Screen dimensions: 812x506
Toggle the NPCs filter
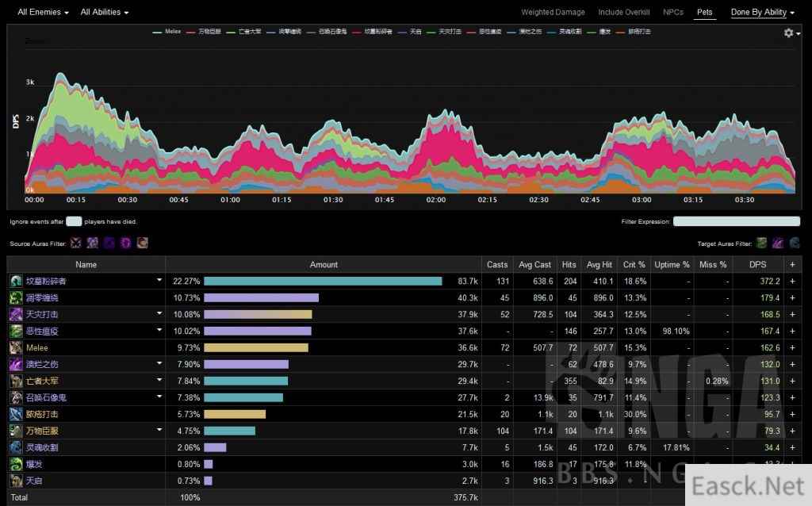pyautogui.click(x=672, y=13)
